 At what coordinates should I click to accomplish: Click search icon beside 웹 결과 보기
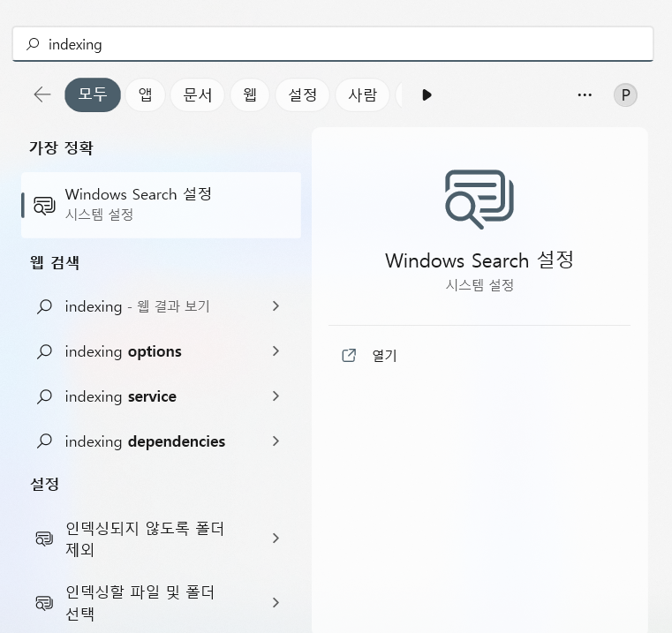tap(44, 306)
